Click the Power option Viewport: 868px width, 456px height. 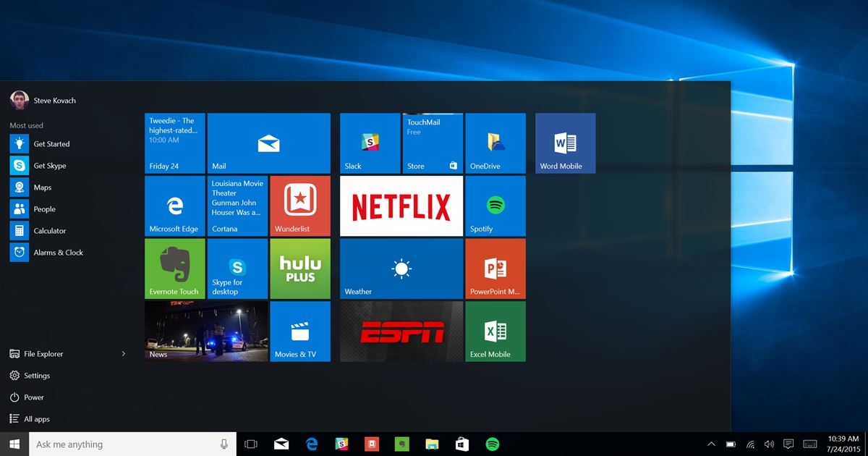click(33, 397)
